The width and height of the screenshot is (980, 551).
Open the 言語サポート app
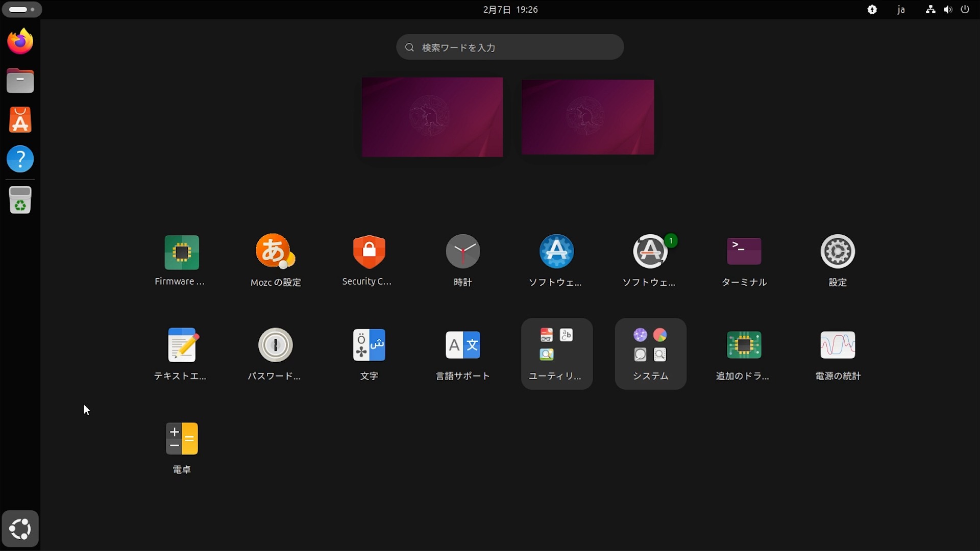tap(462, 346)
